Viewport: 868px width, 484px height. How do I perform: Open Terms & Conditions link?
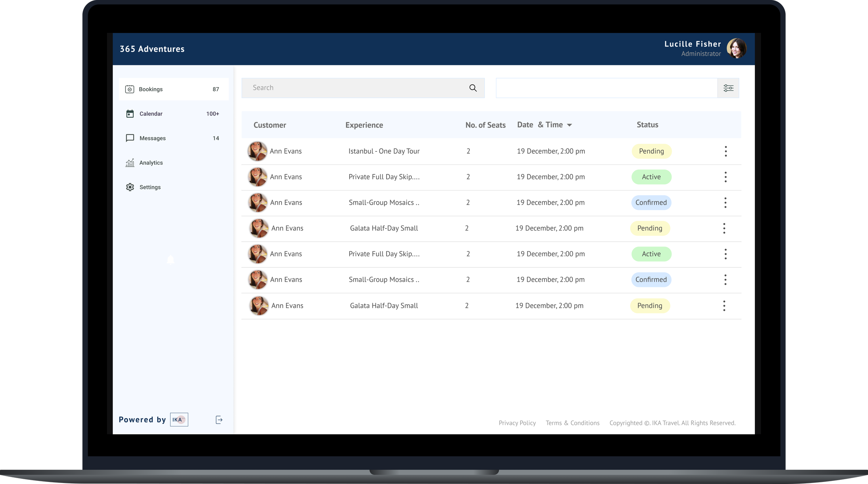(x=572, y=423)
